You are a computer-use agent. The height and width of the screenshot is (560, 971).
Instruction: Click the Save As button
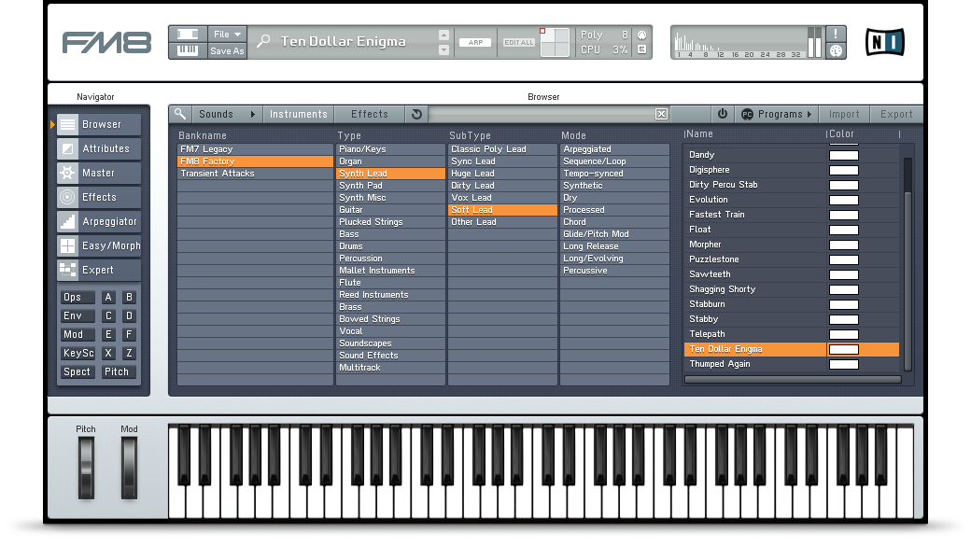tap(227, 50)
